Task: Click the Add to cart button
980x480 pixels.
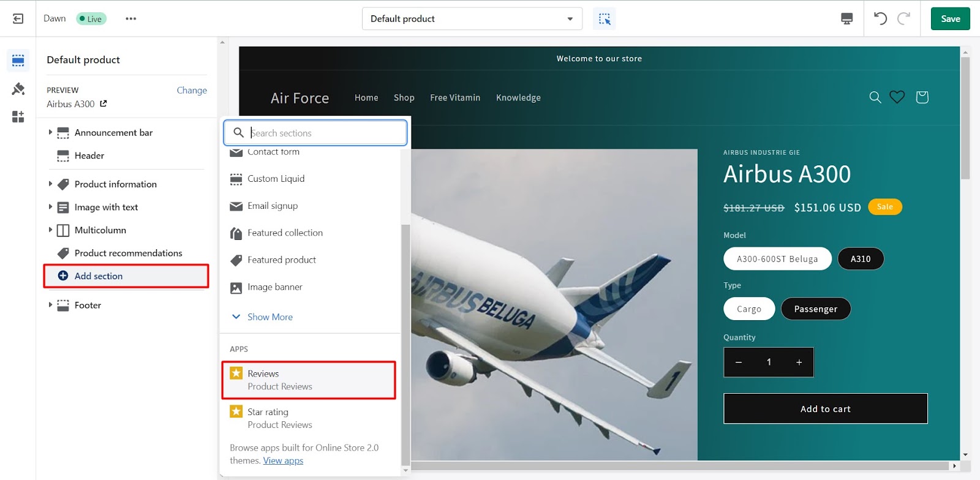Action: pos(826,409)
